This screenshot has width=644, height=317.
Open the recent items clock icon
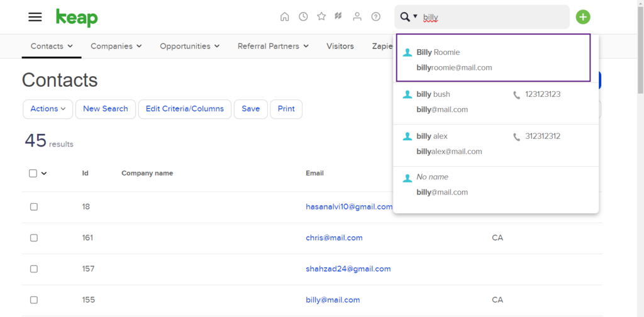[303, 17]
